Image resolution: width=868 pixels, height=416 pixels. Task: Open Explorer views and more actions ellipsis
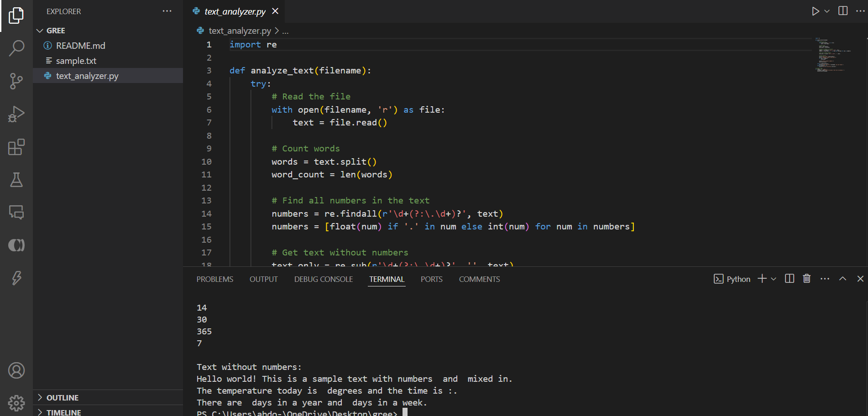tap(167, 11)
